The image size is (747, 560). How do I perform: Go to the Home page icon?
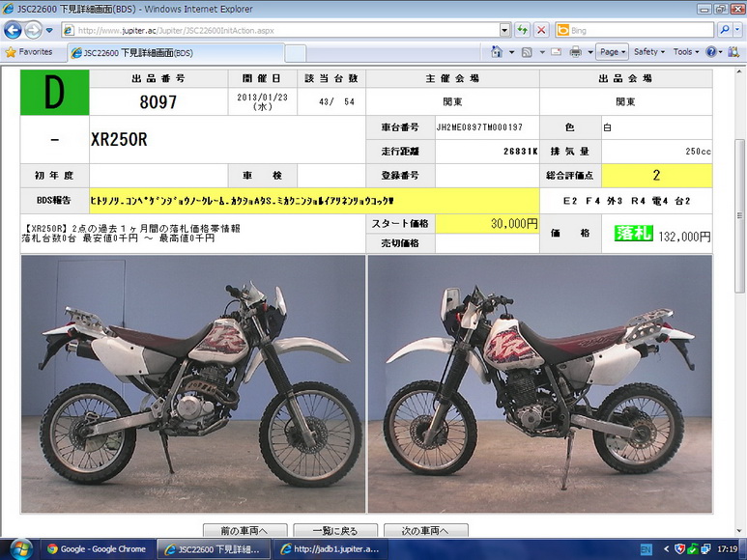point(497,52)
